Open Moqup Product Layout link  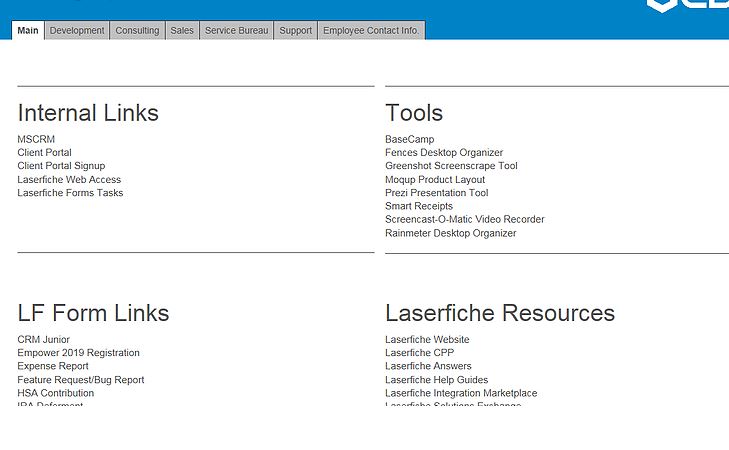[435, 179]
